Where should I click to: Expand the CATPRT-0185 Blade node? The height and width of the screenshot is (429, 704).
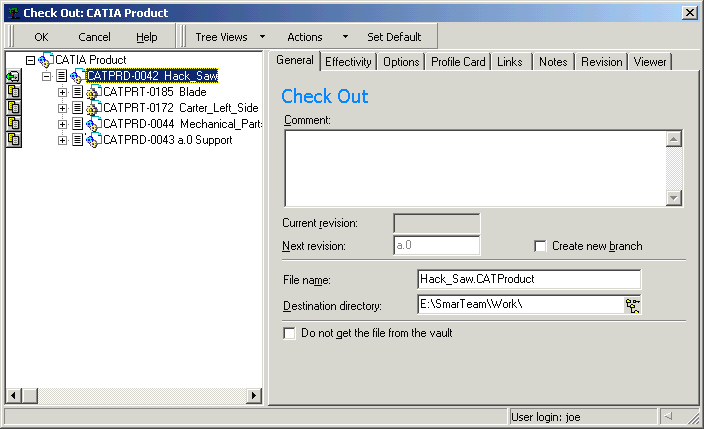click(62, 93)
